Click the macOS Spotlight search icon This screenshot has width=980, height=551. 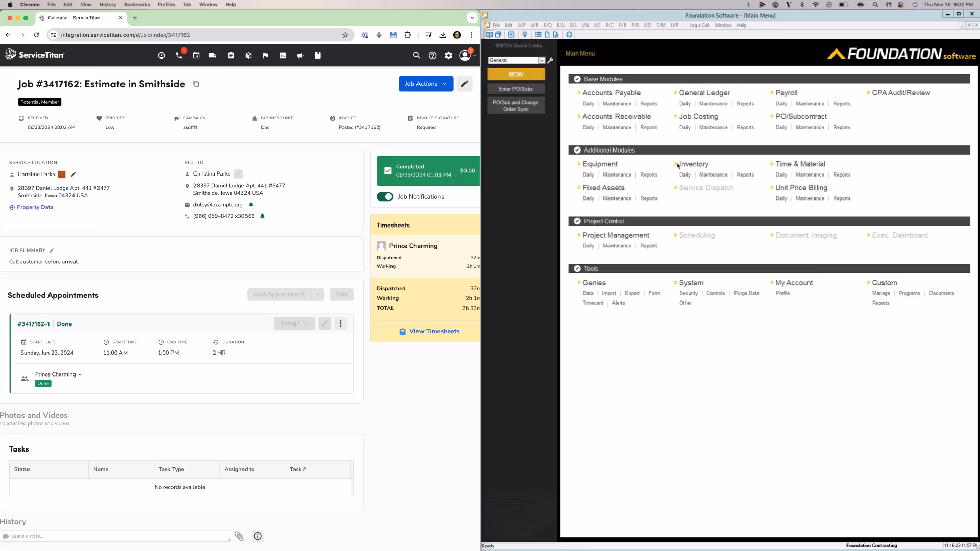pos(875,4)
